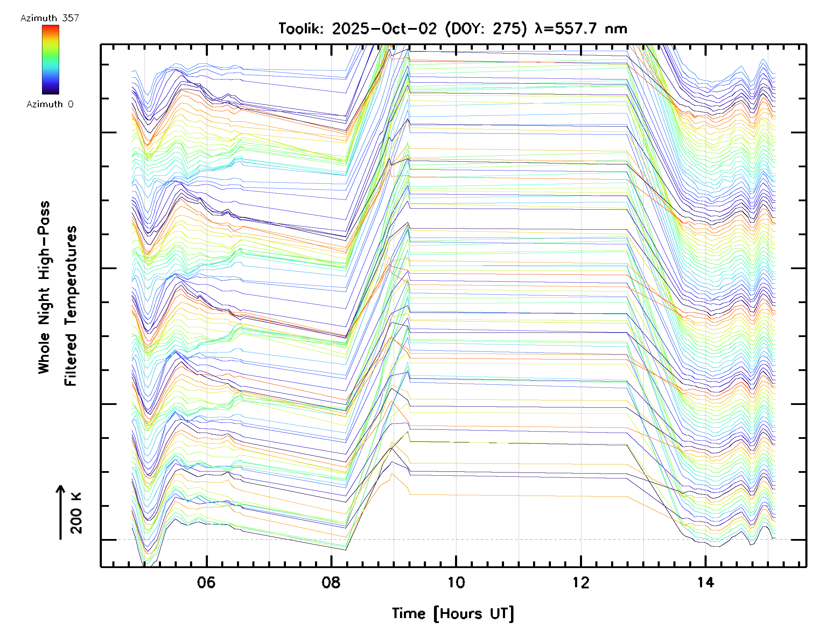This screenshot has height=630, width=840.
Task: Click the '14' hour tick label
Action: [705, 582]
